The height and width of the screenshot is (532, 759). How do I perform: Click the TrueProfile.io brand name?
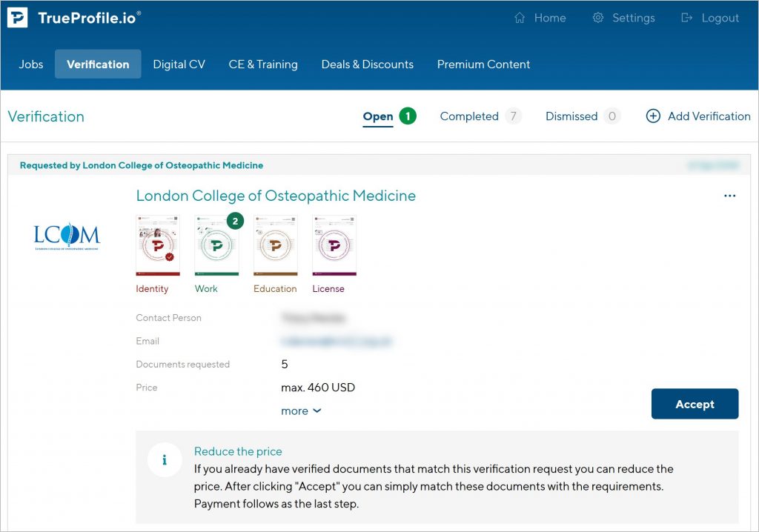tap(89, 18)
